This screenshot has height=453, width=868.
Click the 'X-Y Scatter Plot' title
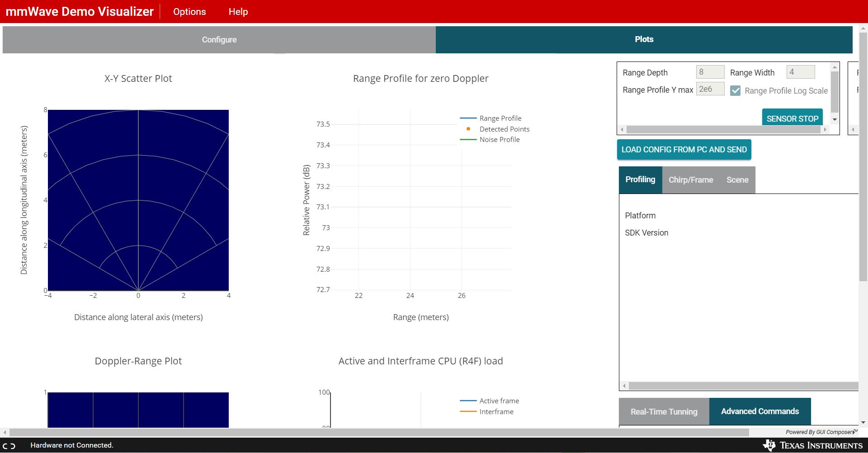click(138, 79)
